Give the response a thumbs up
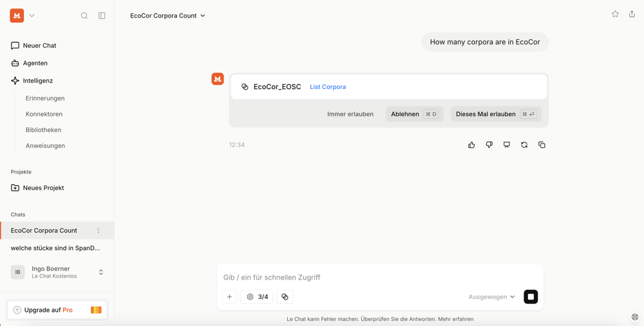This screenshot has height=326, width=644. coord(471,145)
